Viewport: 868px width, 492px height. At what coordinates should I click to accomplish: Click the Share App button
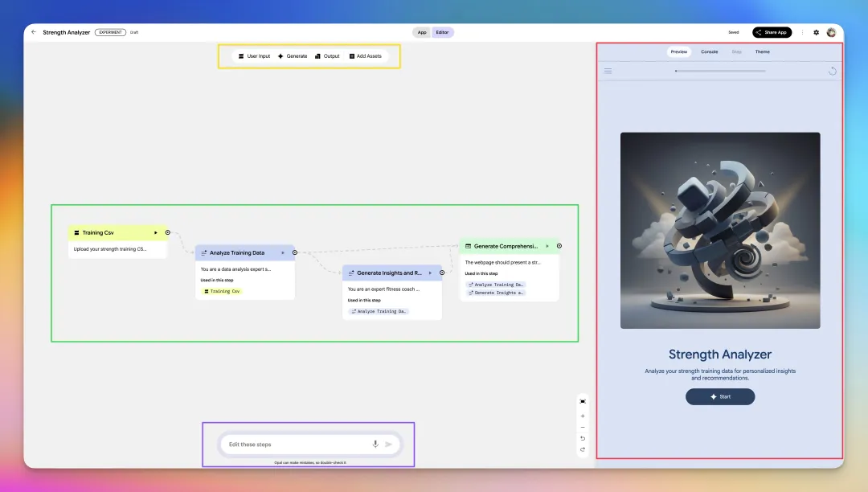pyautogui.click(x=772, y=32)
